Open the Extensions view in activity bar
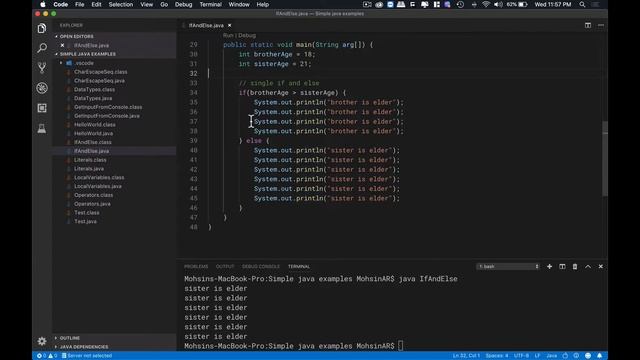This screenshot has height=360, width=640. [42, 108]
